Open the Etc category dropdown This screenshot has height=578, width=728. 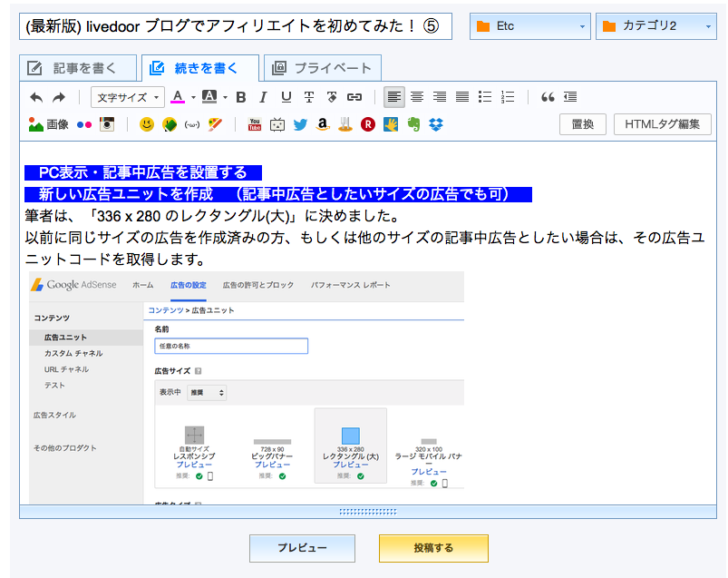529,26
